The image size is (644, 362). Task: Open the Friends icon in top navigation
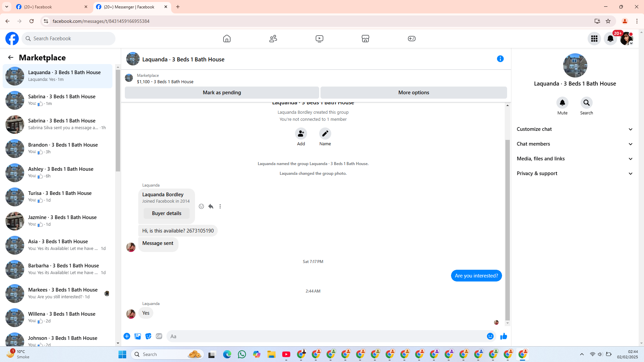(273, 39)
